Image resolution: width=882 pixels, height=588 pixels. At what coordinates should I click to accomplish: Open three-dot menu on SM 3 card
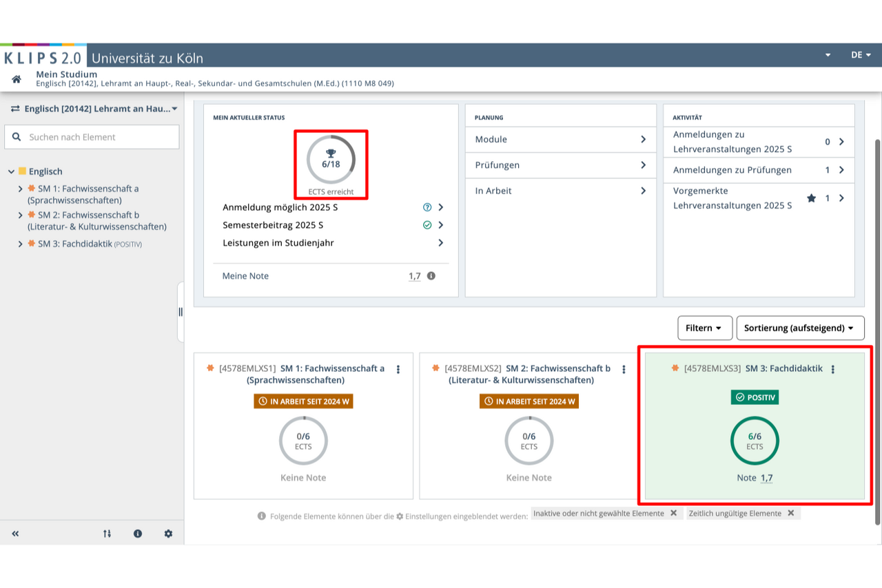pyautogui.click(x=833, y=370)
